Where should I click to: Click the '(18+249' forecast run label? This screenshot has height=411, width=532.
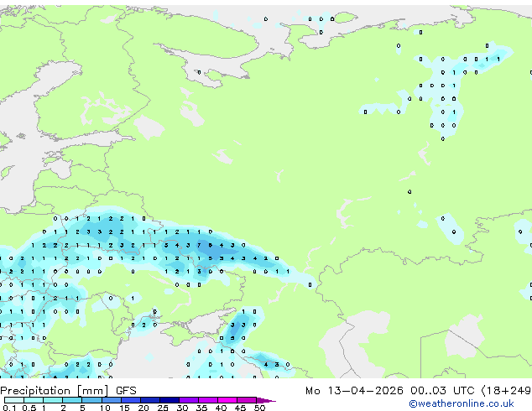506,391
